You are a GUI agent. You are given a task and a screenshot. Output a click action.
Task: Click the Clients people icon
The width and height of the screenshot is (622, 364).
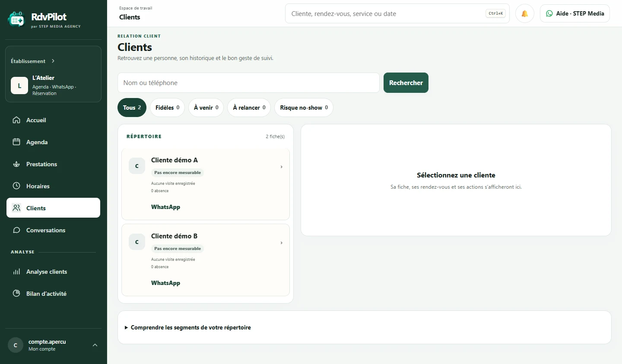coord(16,208)
